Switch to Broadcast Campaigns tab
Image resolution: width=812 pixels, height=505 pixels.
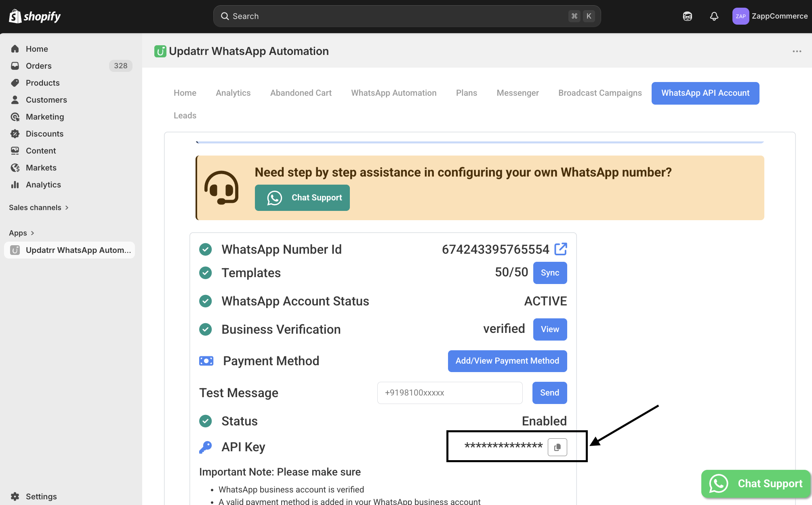coord(600,93)
